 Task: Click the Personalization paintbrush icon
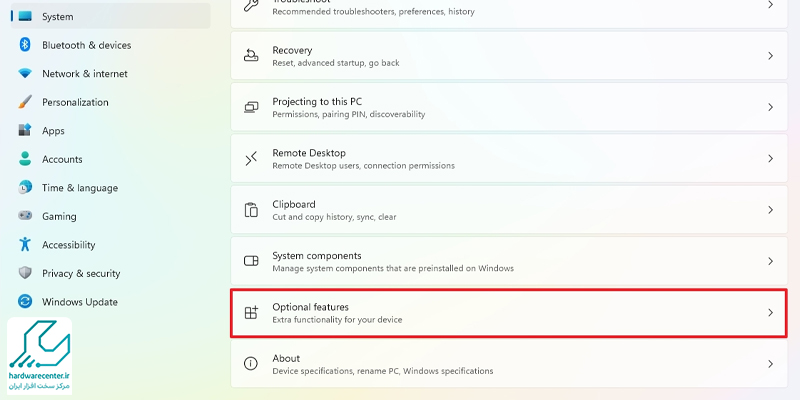coord(24,102)
